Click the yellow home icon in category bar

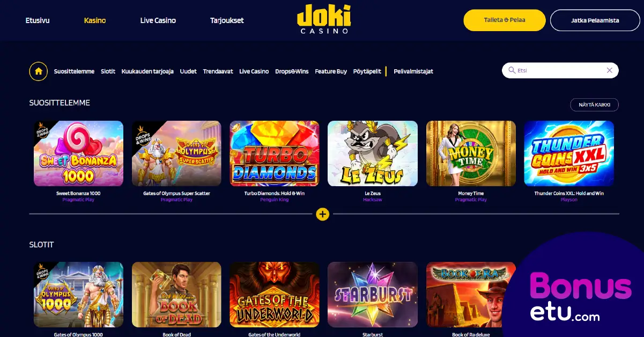tap(39, 71)
